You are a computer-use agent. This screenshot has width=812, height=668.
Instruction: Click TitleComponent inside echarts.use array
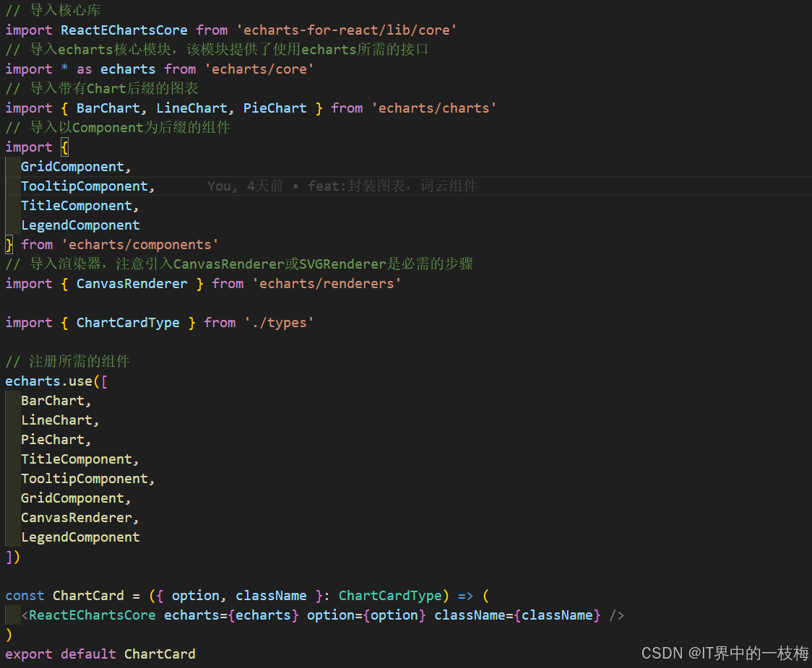pos(77,459)
